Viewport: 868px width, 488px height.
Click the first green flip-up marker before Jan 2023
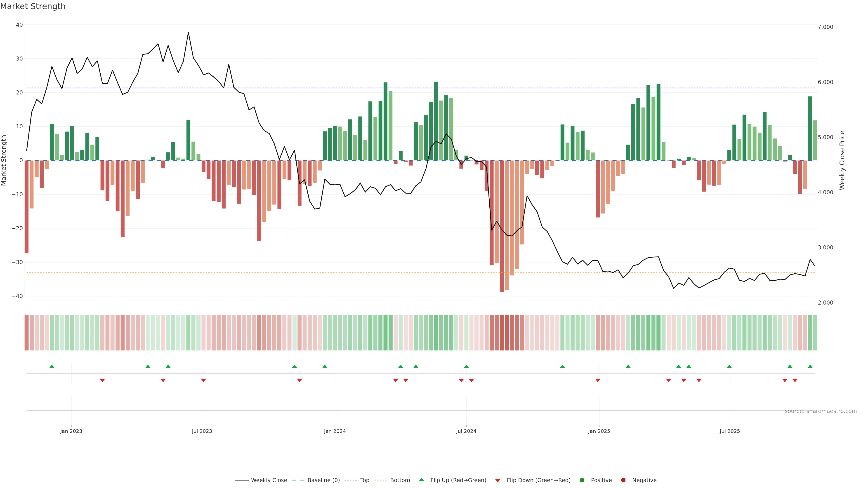(x=52, y=366)
